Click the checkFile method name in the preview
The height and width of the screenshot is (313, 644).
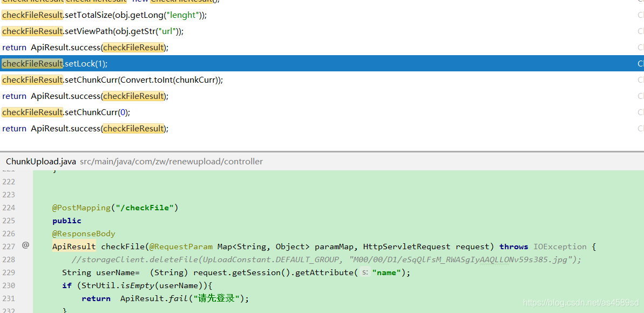tap(123, 247)
